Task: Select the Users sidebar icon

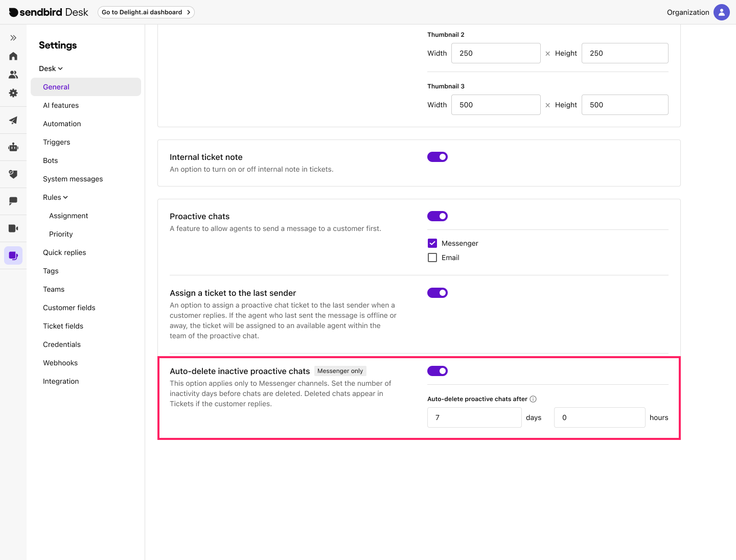Action: click(x=13, y=74)
